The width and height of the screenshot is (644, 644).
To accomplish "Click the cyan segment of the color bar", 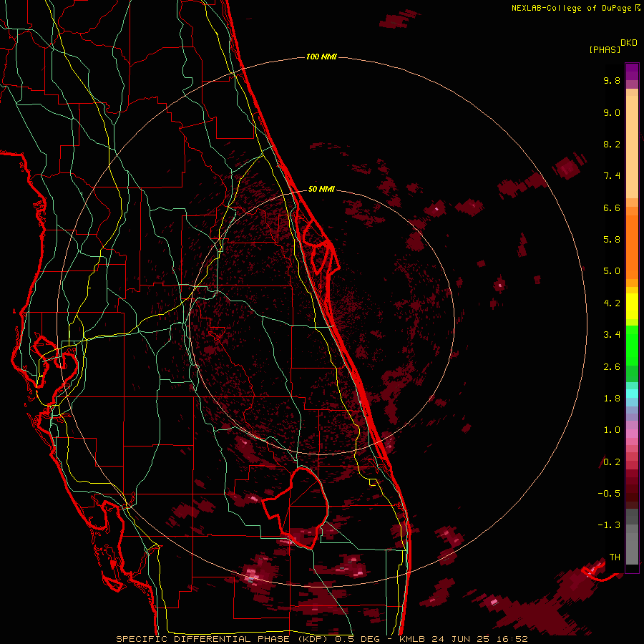I will point(632,394).
